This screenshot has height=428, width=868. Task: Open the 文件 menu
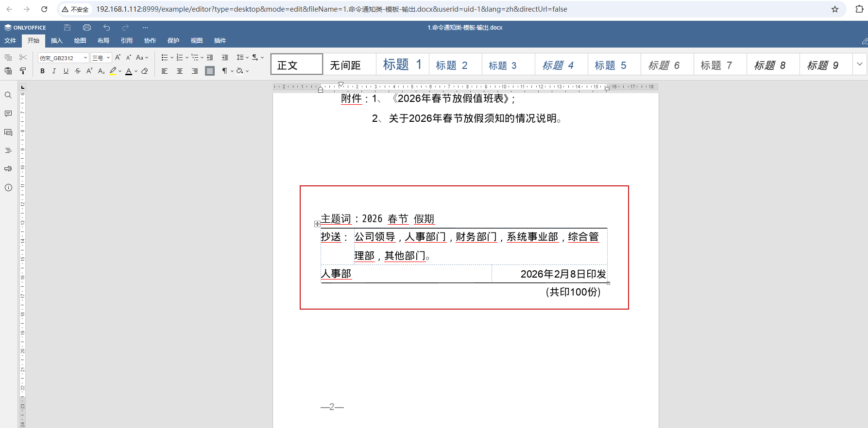[x=10, y=41]
